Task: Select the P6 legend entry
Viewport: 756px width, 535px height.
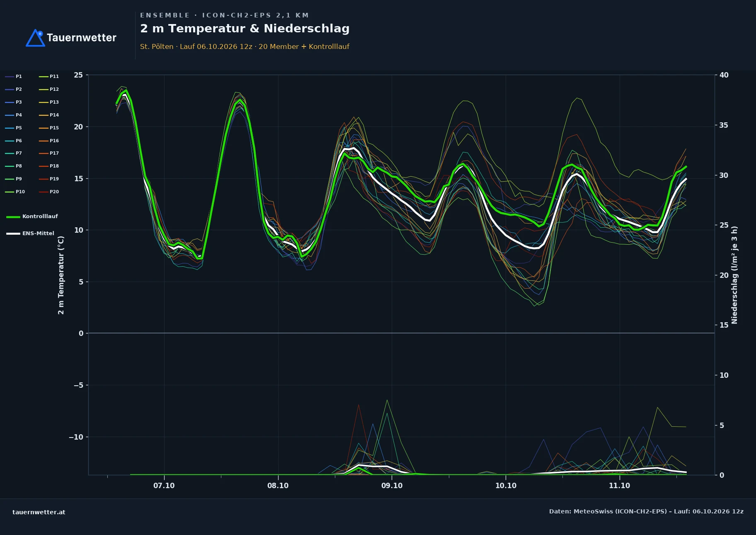Action: (x=14, y=141)
